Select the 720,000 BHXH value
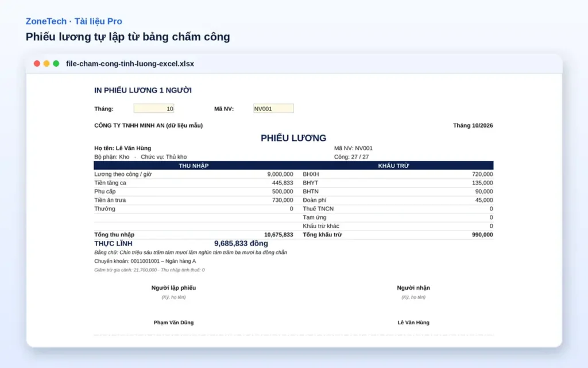Viewport: 588px width, 368px height. (482, 174)
